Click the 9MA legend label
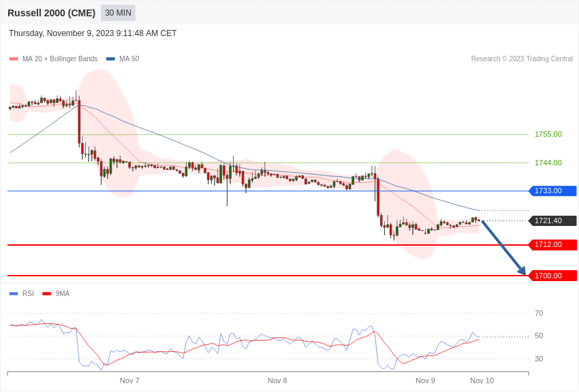The image size is (579, 392). click(x=63, y=293)
